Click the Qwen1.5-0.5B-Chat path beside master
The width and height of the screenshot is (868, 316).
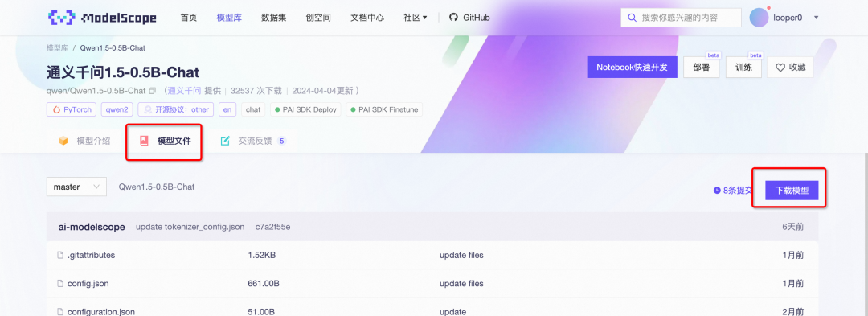tap(157, 187)
